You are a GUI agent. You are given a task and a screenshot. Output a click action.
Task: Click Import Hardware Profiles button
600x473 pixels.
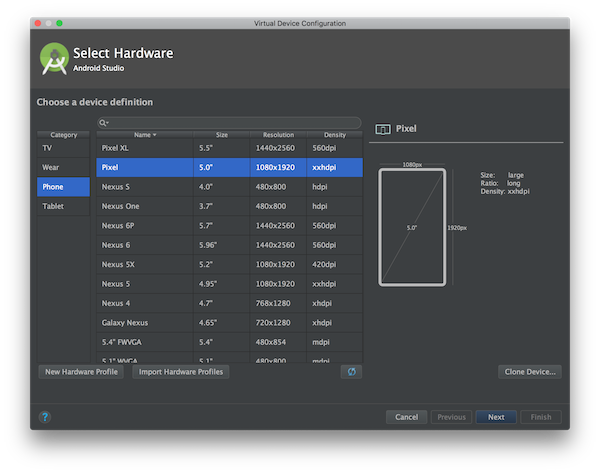click(181, 372)
